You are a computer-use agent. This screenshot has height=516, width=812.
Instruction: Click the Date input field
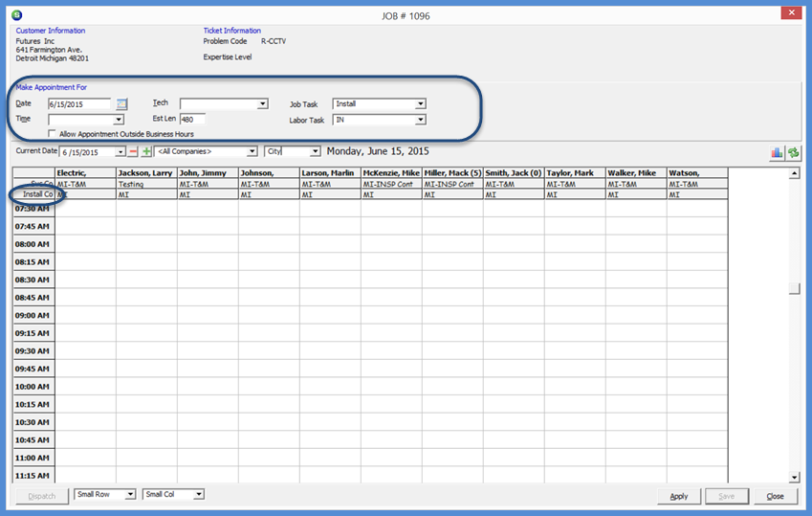coord(78,104)
